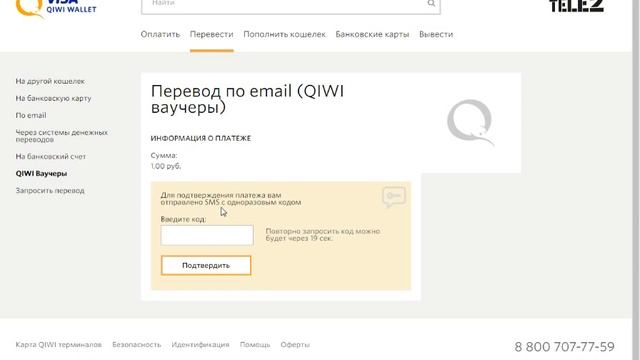The width and height of the screenshot is (640, 360).
Task: Click the 1,00 руб. amount text
Action: (166, 166)
